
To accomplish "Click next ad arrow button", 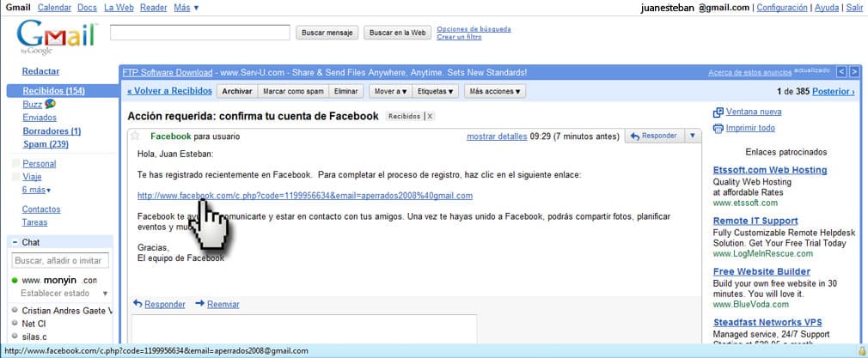I will coord(855,72).
